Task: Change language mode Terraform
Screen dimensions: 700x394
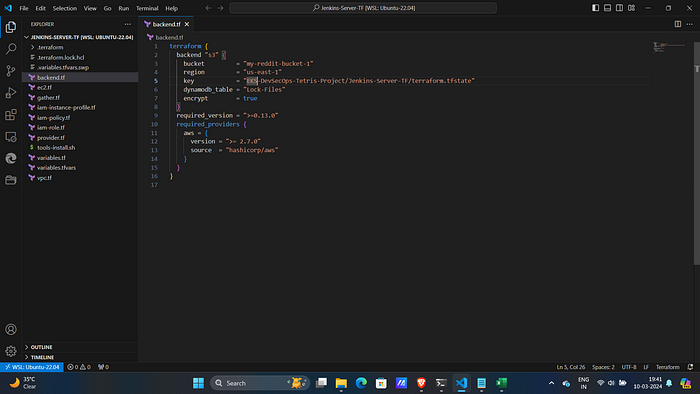Action: pos(667,367)
